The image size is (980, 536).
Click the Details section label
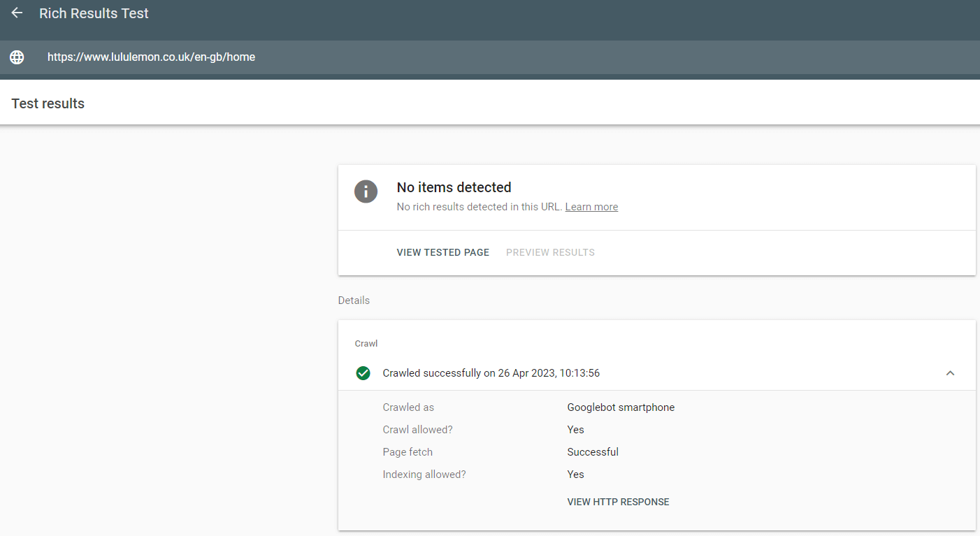coord(354,300)
